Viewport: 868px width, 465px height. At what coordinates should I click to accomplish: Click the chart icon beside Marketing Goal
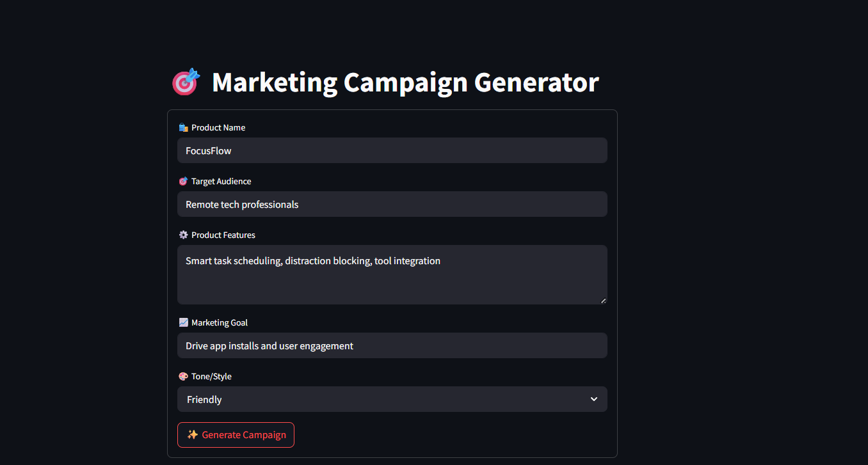tap(183, 323)
